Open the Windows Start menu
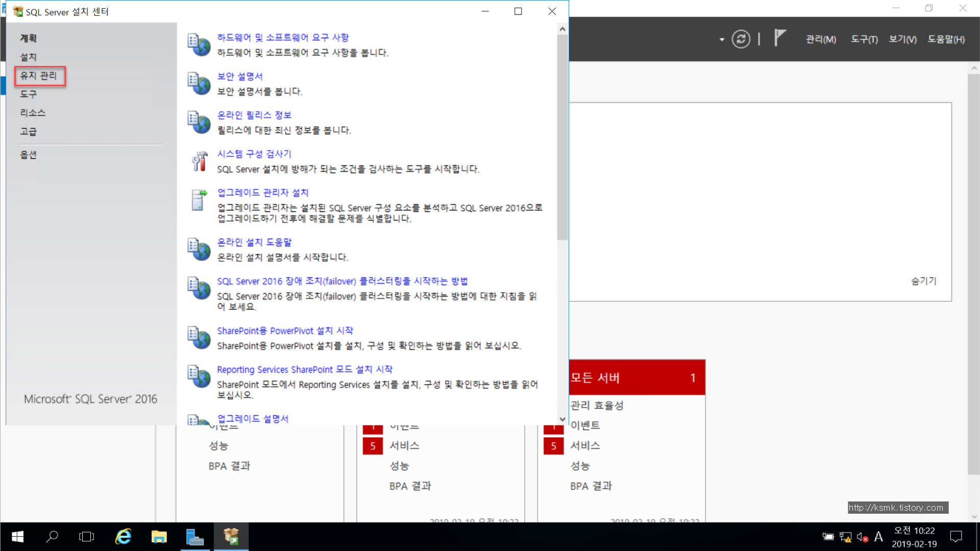The width and height of the screenshot is (980, 551). click(x=17, y=537)
